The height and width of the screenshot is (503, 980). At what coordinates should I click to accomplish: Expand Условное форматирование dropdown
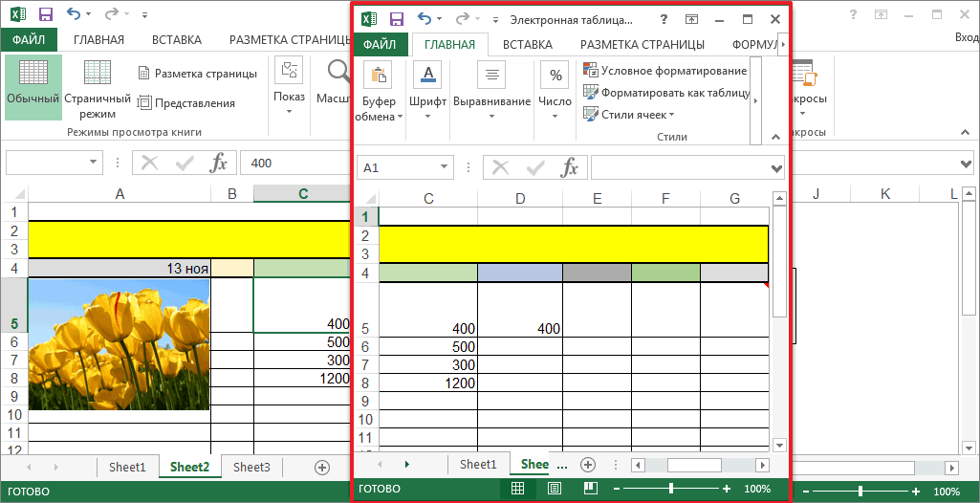click(664, 71)
